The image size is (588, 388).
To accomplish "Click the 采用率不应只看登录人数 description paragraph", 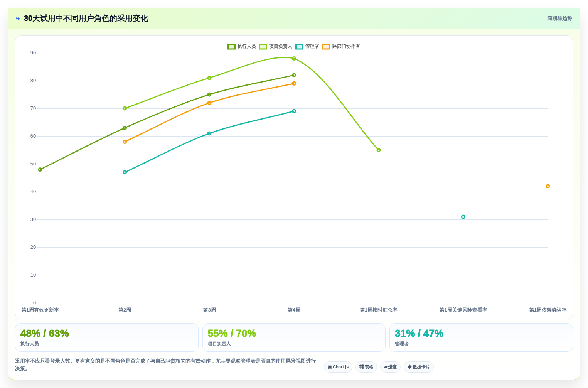I will [x=165, y=365].
